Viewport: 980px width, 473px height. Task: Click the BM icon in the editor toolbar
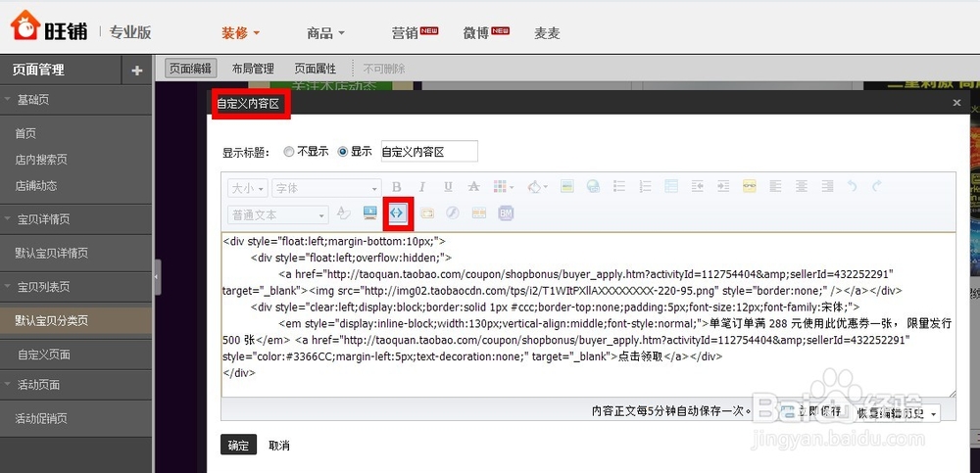(506, 213)
